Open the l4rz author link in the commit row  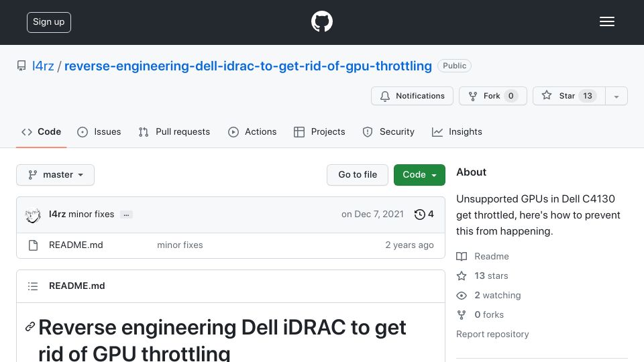(57, 215)
